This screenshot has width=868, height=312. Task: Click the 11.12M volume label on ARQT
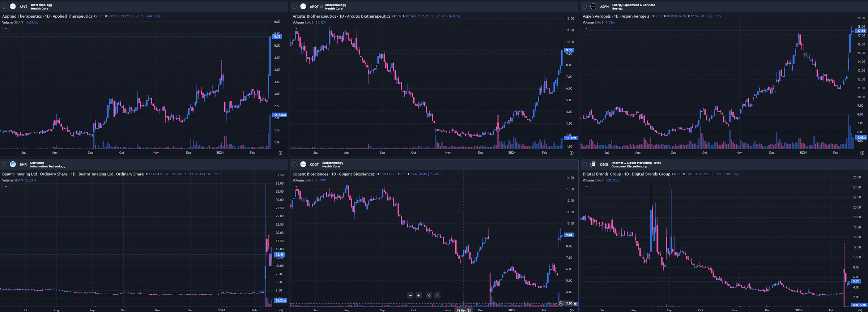pyautogui.click(x=571, y=138)
